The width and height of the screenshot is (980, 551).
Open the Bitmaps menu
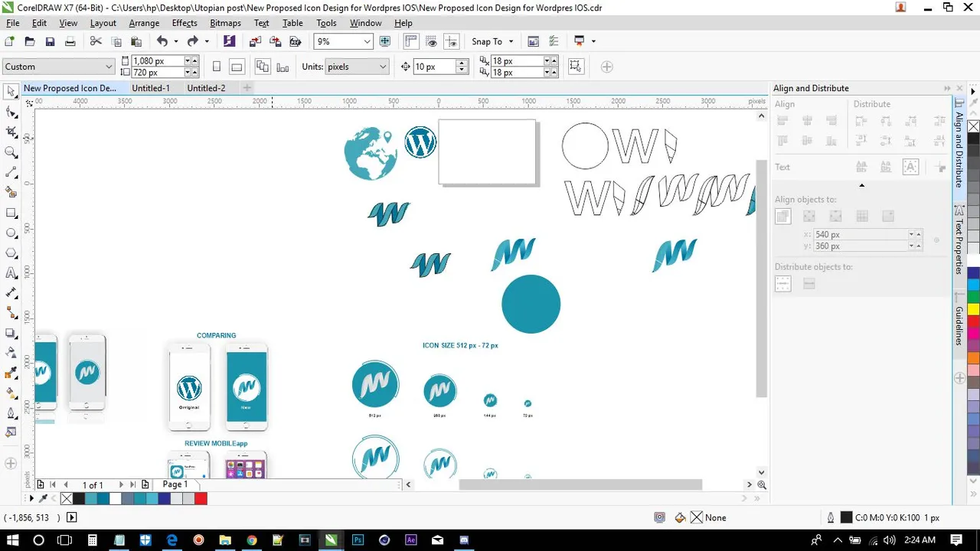coord(225,23)
